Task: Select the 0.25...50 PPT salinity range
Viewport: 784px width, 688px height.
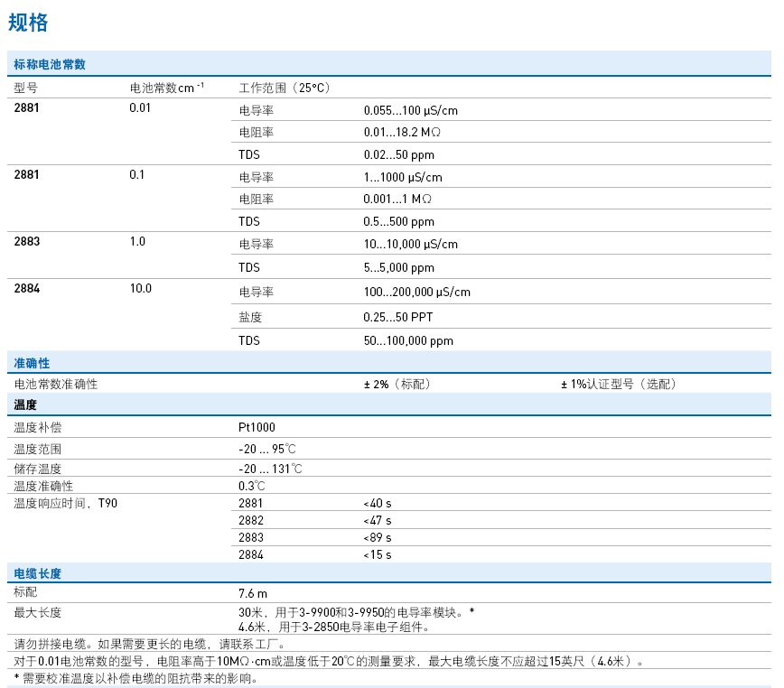Action: pyautogui.click(x=398, y=318)
